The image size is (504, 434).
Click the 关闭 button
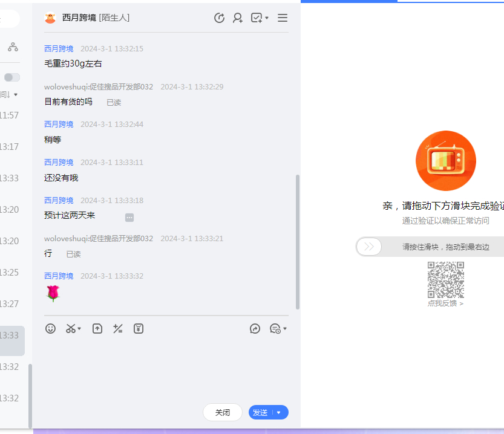222,413
